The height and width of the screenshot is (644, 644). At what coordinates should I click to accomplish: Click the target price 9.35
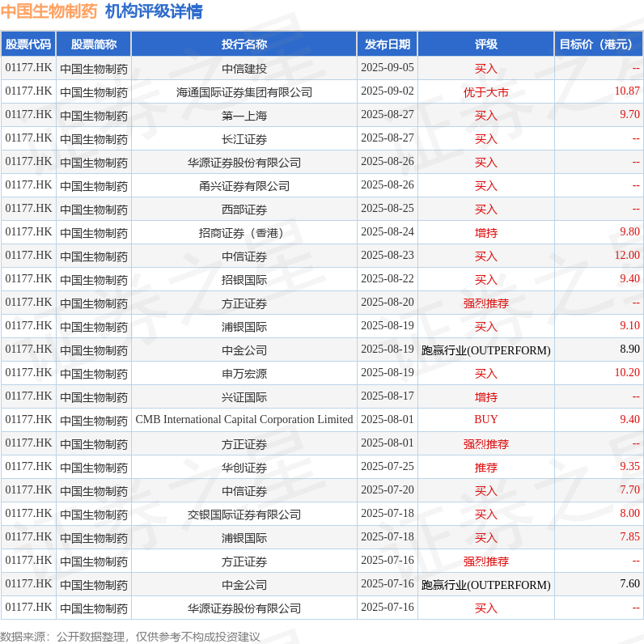point(629,466)
